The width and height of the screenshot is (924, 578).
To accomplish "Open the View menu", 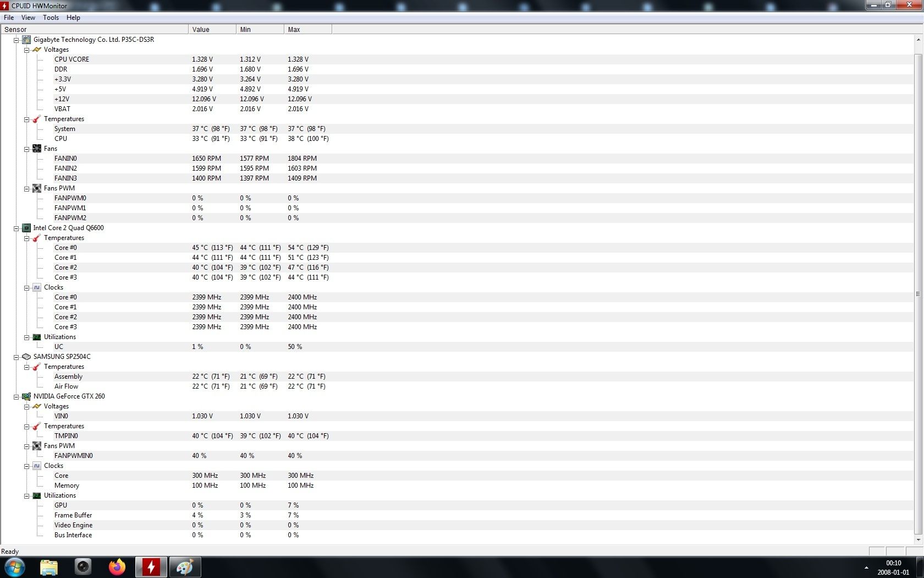I will tap(28, 18).
